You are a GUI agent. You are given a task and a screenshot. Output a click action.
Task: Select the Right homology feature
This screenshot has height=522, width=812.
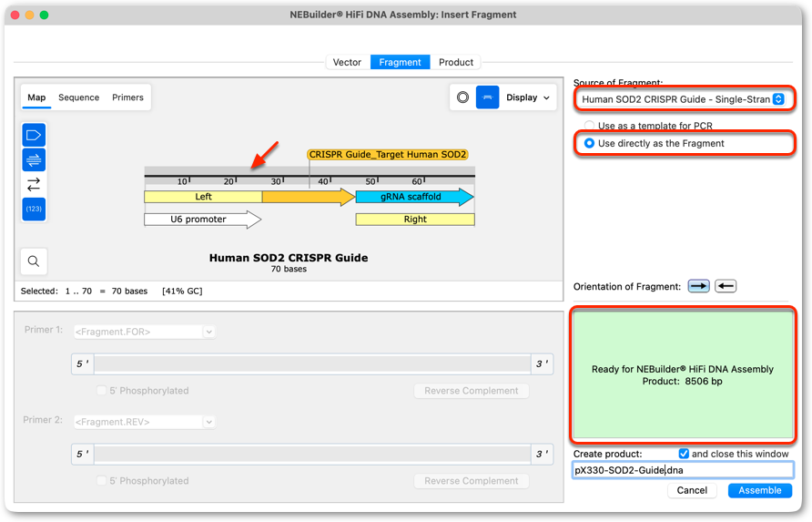click(415, 220)
